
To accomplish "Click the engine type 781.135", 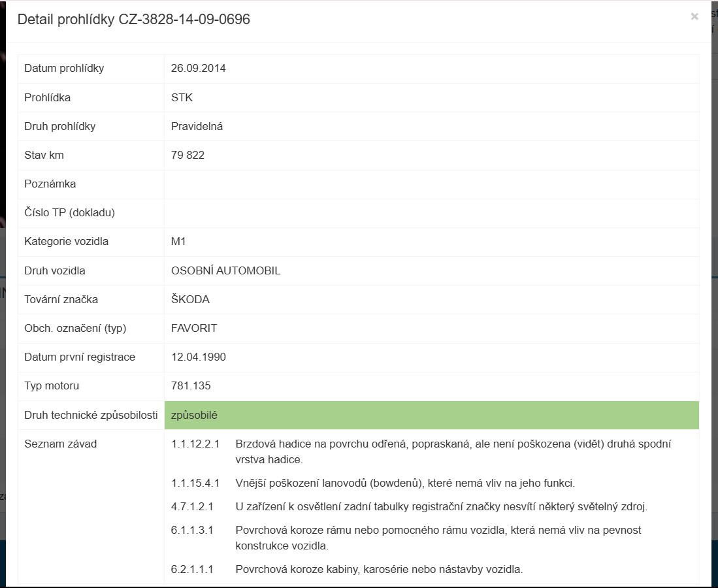I will coord(191,385).
